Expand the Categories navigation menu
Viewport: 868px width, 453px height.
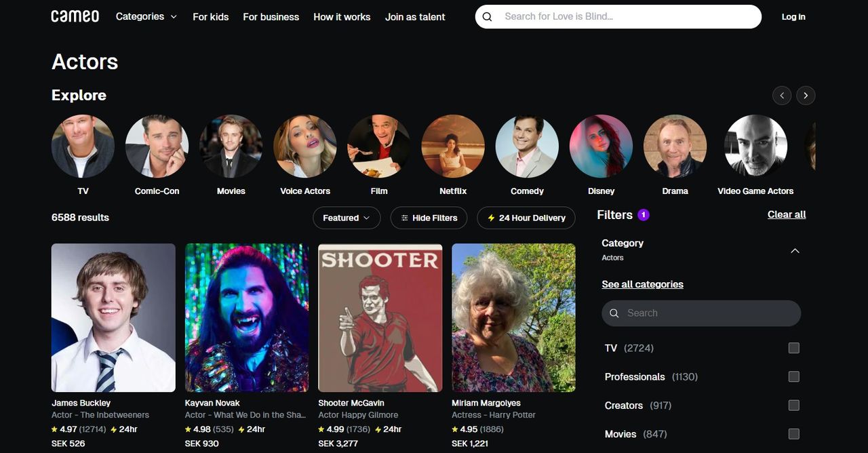[x=145, y=16]
